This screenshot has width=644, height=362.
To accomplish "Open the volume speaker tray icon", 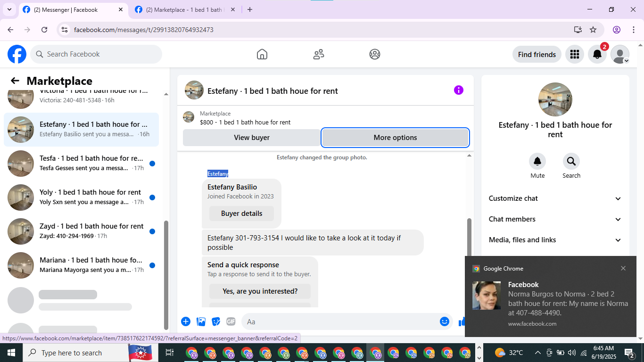I will [x=572, y=353].
